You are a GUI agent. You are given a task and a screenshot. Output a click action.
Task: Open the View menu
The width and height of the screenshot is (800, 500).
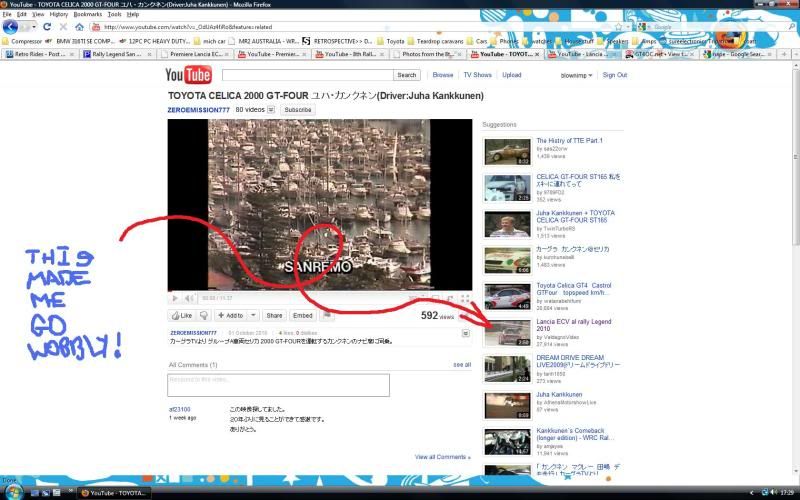38,14
